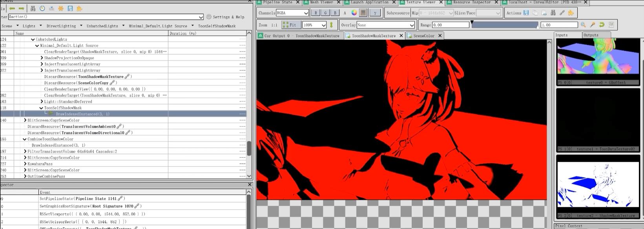Select the GBufferA input texture thumbnail

(598, 62)
